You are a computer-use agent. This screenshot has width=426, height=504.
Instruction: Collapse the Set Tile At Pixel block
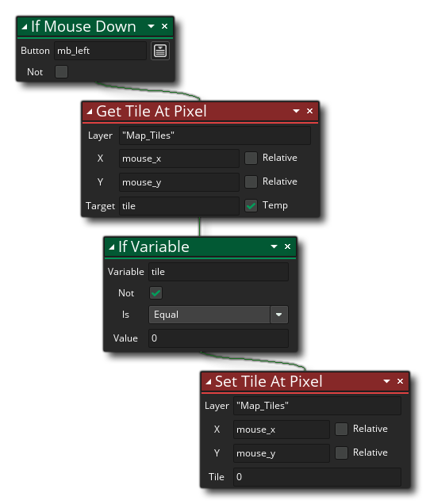click(x=209, y=382)
